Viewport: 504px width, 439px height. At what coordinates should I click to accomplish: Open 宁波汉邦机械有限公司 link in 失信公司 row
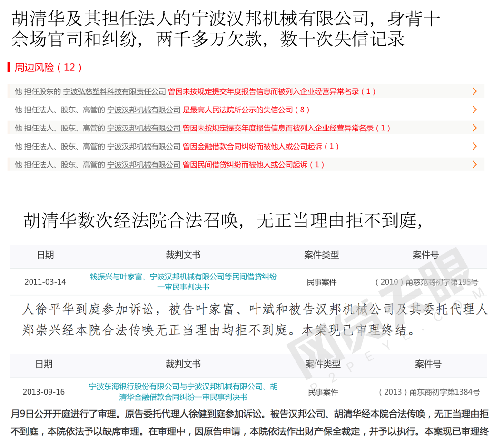tap(144, 110)
